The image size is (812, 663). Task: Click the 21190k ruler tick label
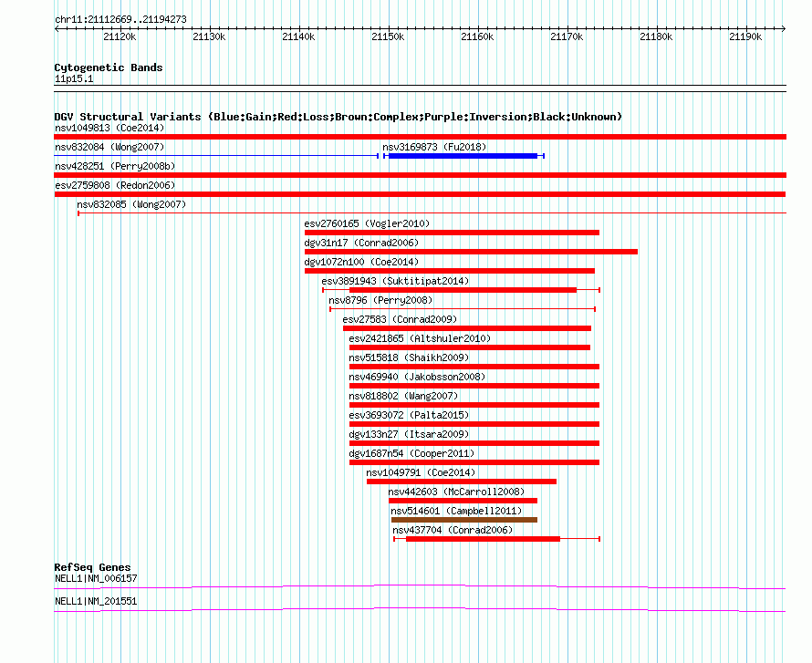pos(745,36)
